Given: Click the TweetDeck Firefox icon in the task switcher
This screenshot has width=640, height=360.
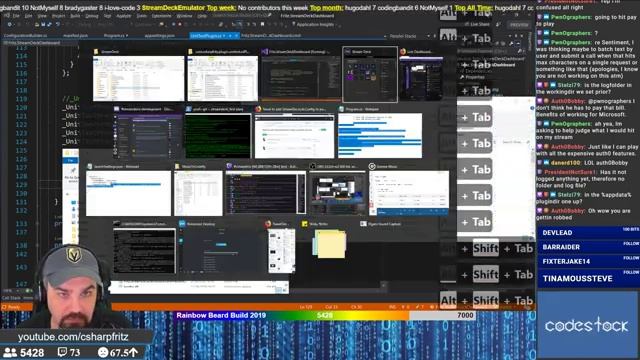Looking at the screenshot, I should pos(268,224).
